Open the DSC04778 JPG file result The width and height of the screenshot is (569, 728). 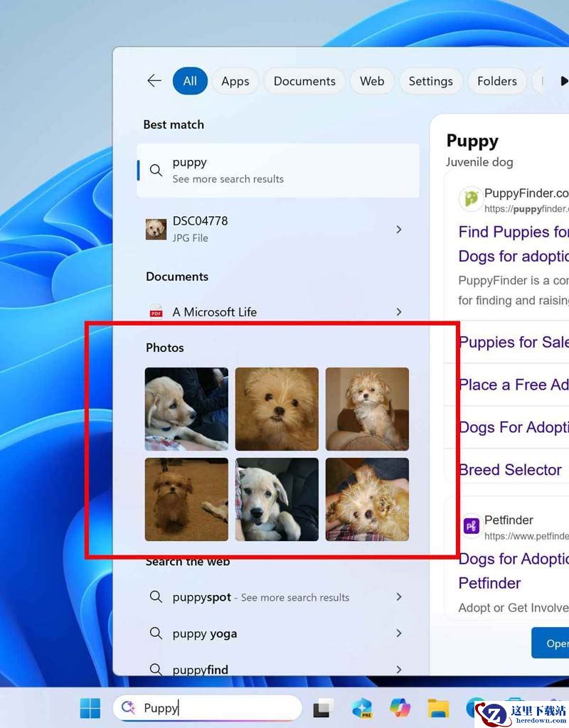pyautogui.click(x=278, y=230)
